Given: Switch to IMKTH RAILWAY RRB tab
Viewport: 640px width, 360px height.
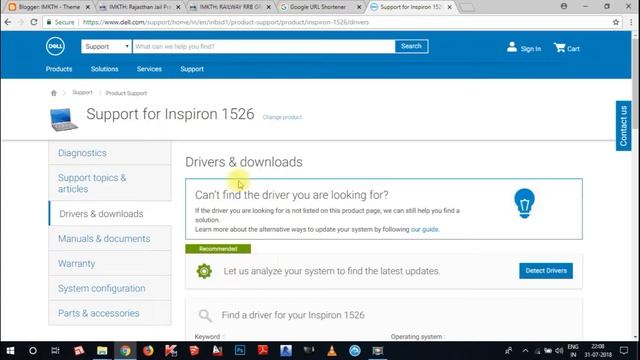Looking at the screenshot, I should point(229,7).
